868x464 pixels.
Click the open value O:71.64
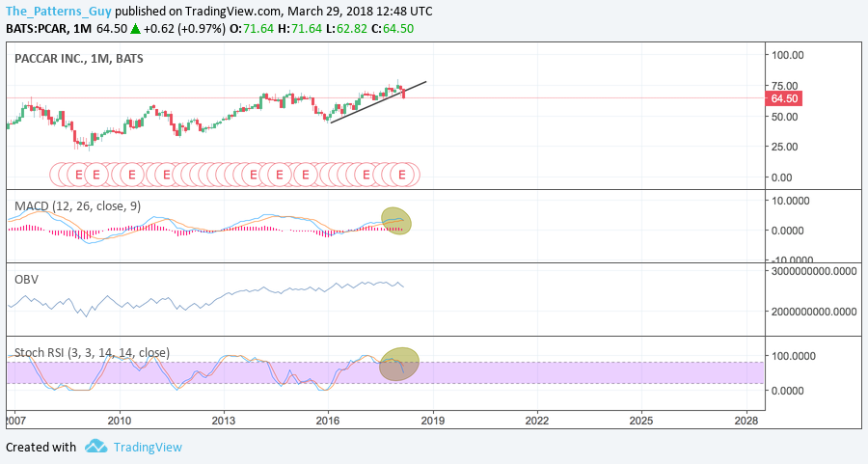click(x=252, y=29)
